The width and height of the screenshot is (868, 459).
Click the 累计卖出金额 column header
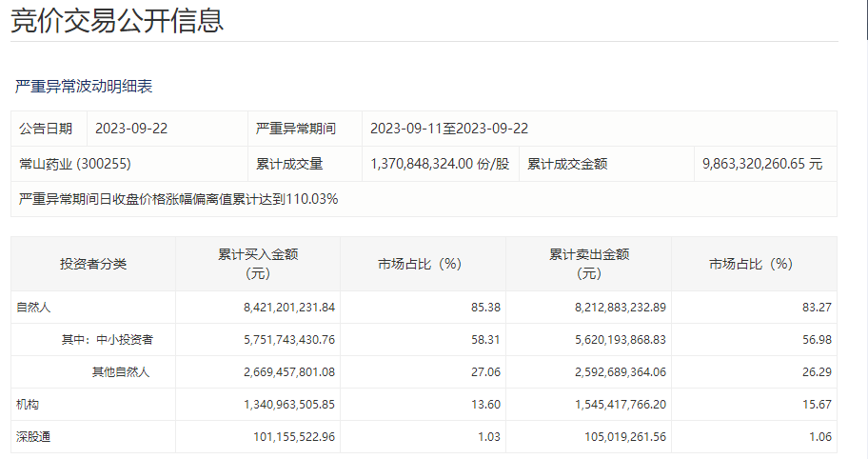tap(589, 264)
